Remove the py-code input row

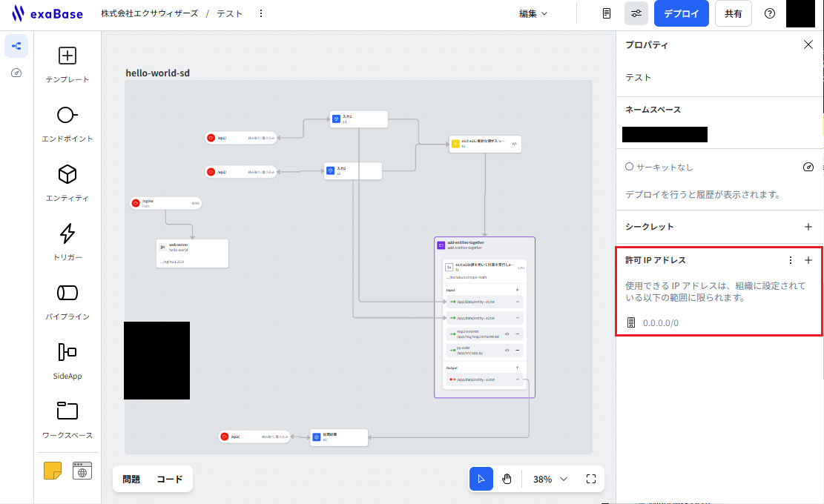tap(517, 350)
